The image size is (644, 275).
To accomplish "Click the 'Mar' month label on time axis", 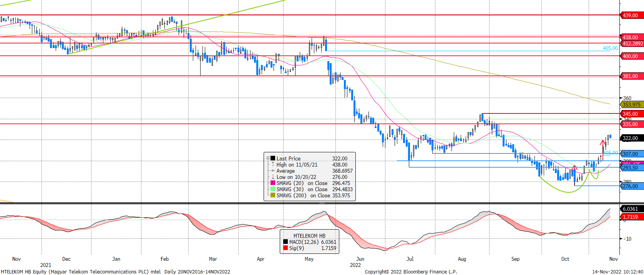I will [x=213, y=259].
